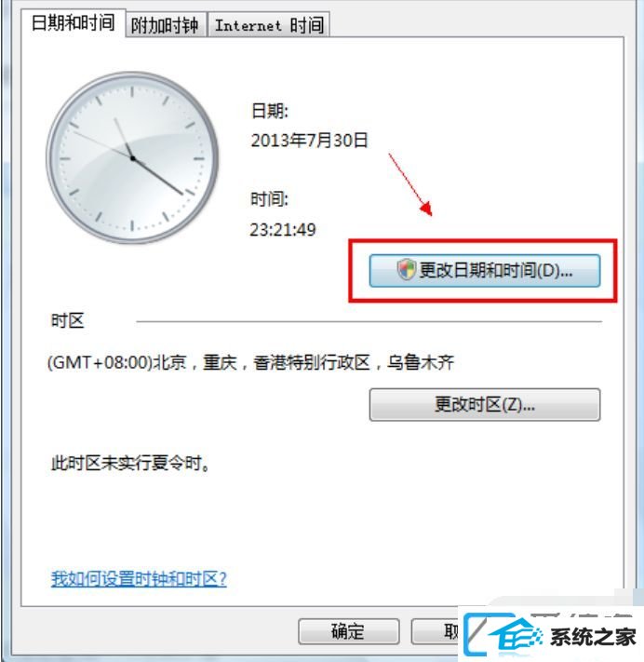Click the shield icon on the change date button
644x662 pixels.
coord(406,270)
